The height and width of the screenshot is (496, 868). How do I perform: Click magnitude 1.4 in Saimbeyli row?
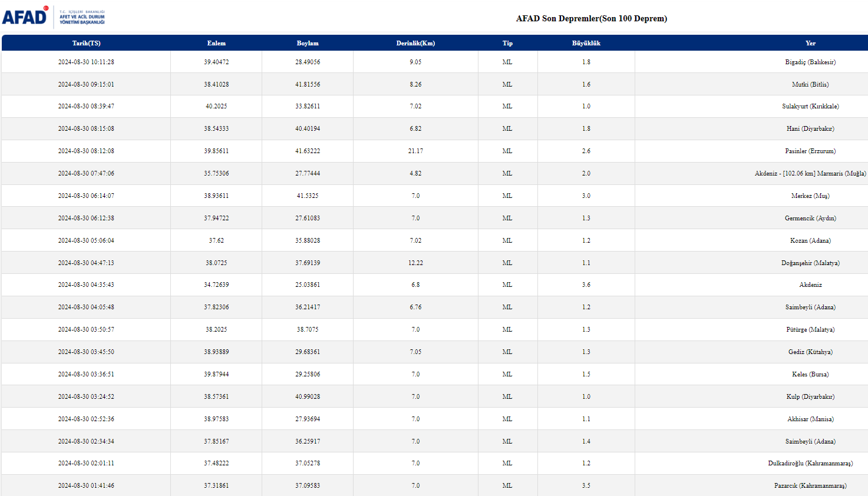click(586, 441)
